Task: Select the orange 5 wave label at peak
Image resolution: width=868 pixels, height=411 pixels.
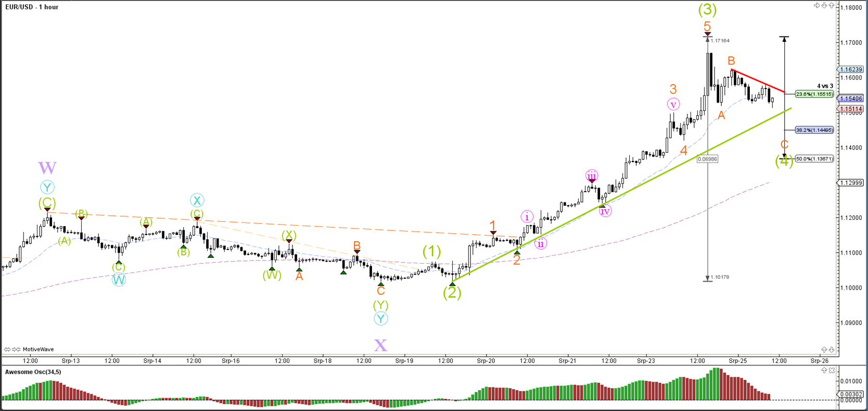Action: click(707, 27)
